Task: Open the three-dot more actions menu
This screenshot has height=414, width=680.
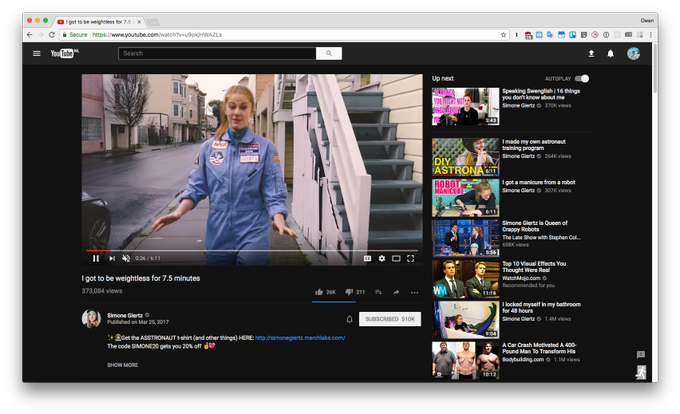Action: (415, 293)
